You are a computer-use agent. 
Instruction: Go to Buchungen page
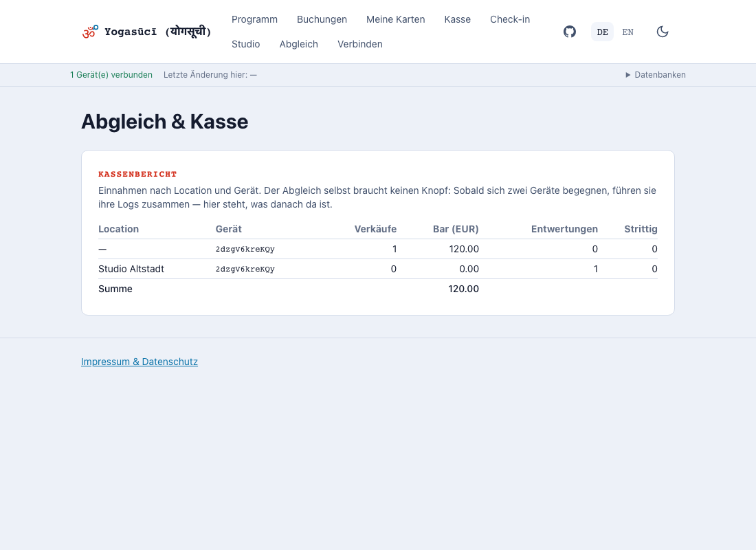[x=322, y=19]
